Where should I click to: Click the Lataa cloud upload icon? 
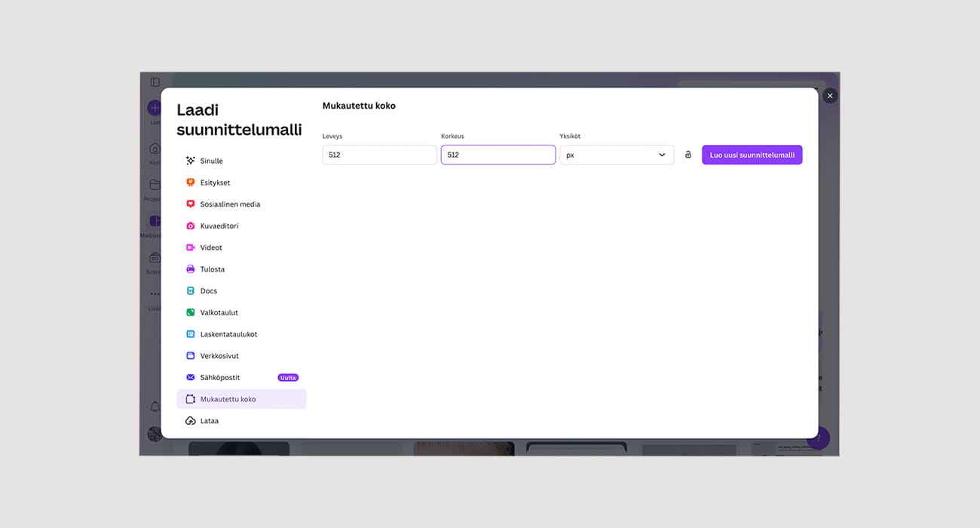(x=191, y=421)
